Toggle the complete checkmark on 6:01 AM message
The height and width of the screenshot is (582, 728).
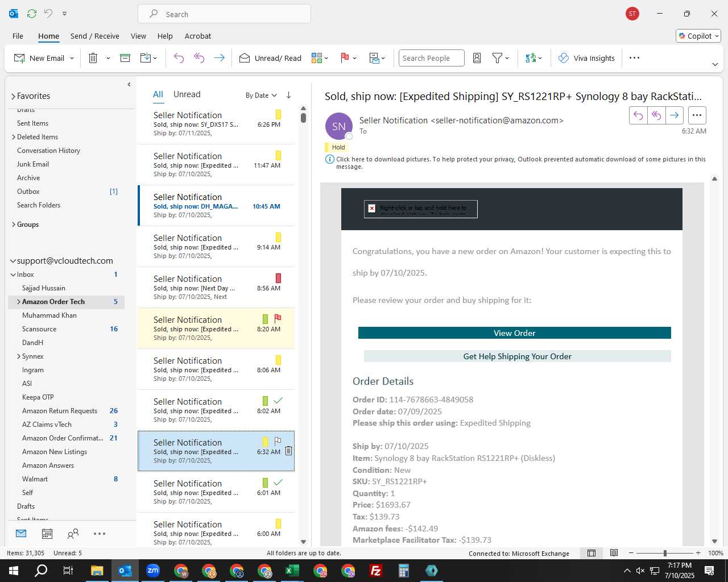pyautogui.click(x=278, y=482)
